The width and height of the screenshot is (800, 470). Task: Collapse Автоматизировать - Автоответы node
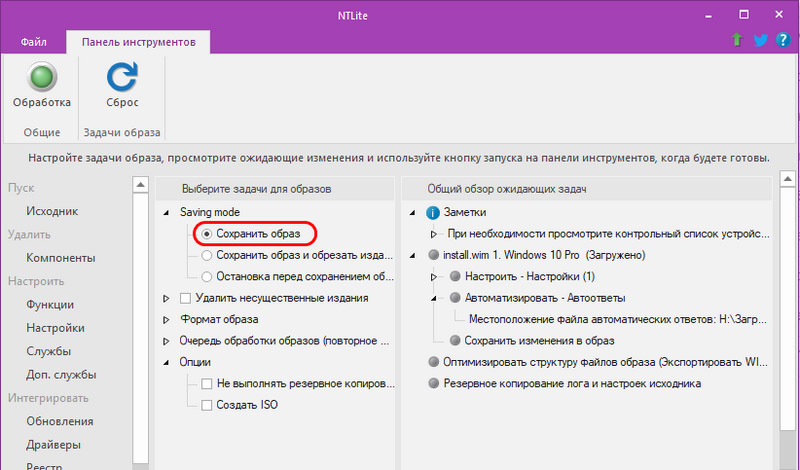[x=434, y=298]
